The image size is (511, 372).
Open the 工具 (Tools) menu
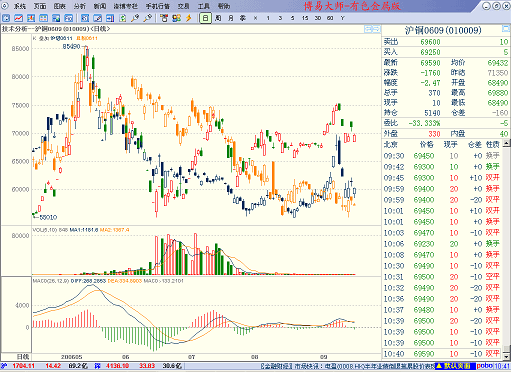[203, 6]
